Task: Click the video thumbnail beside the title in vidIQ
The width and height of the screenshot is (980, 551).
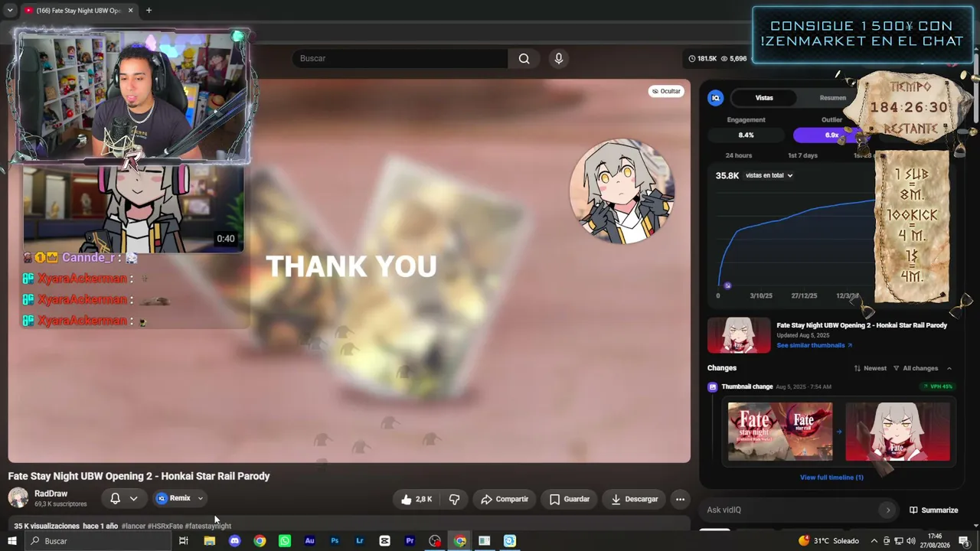Action: point(739,335)
